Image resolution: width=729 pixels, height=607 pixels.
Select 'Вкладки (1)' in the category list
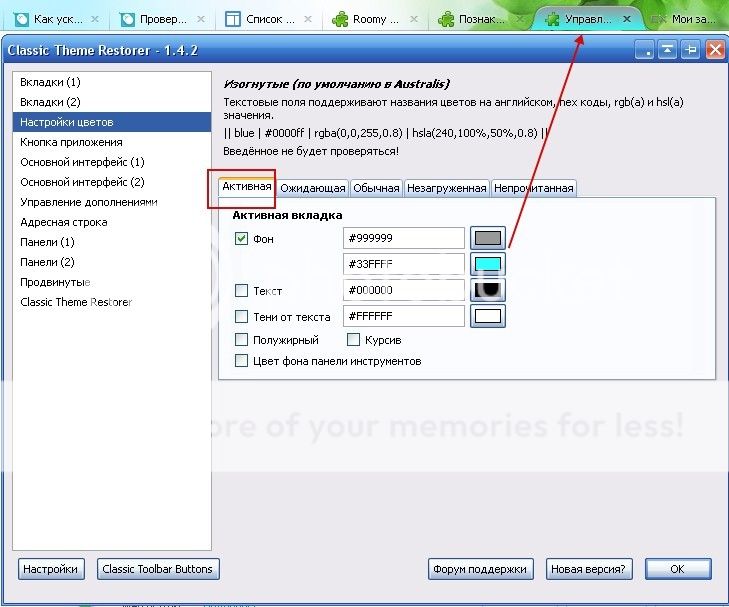[x=112, y=82]
